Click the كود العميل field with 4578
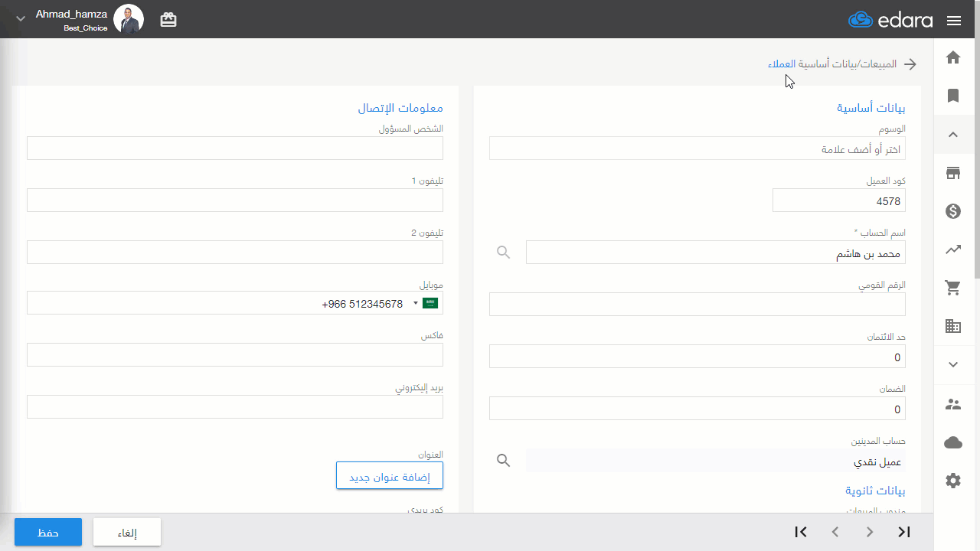The image size is (980, 551). click(x=839, y=201)
